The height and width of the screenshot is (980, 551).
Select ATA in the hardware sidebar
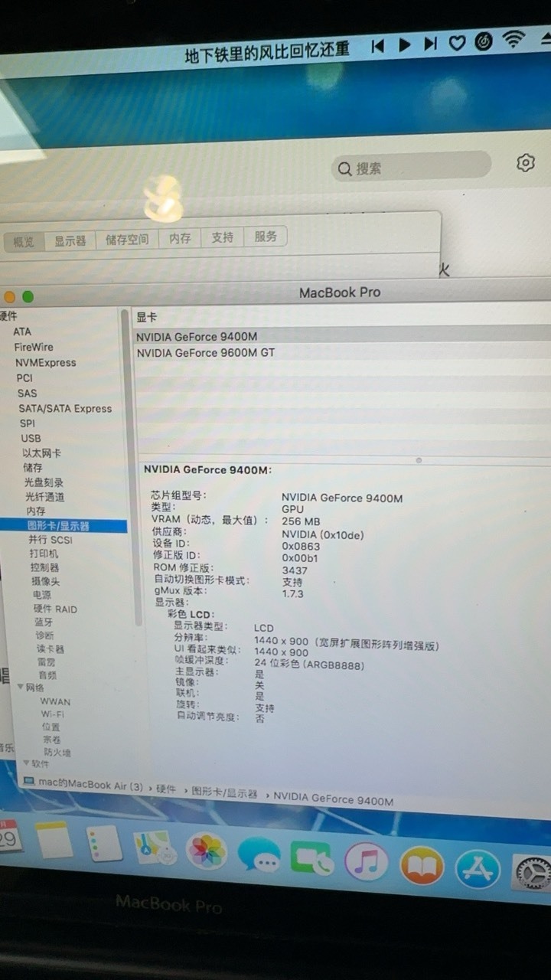click(22, 332)
